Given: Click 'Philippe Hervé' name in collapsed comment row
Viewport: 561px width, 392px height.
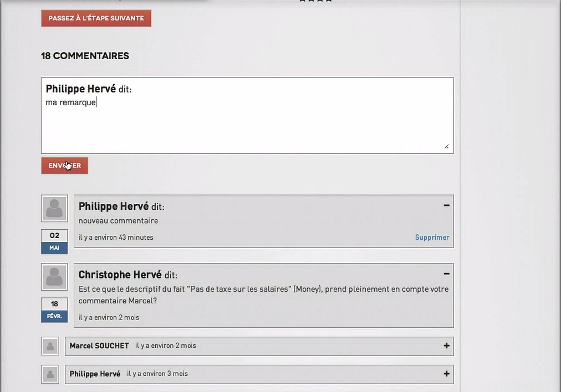Looking at the screenshot, I should coord(95,374).
